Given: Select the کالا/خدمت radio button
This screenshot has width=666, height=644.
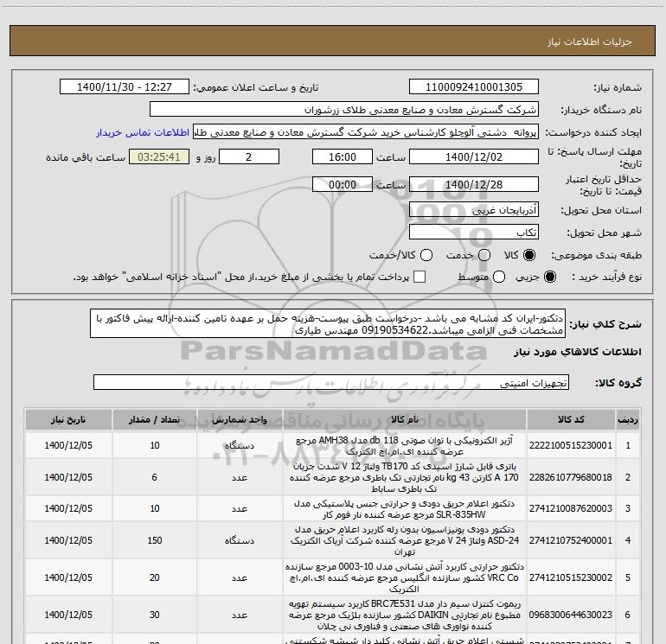Looking at the screenshot, I should tap(426, 255).
